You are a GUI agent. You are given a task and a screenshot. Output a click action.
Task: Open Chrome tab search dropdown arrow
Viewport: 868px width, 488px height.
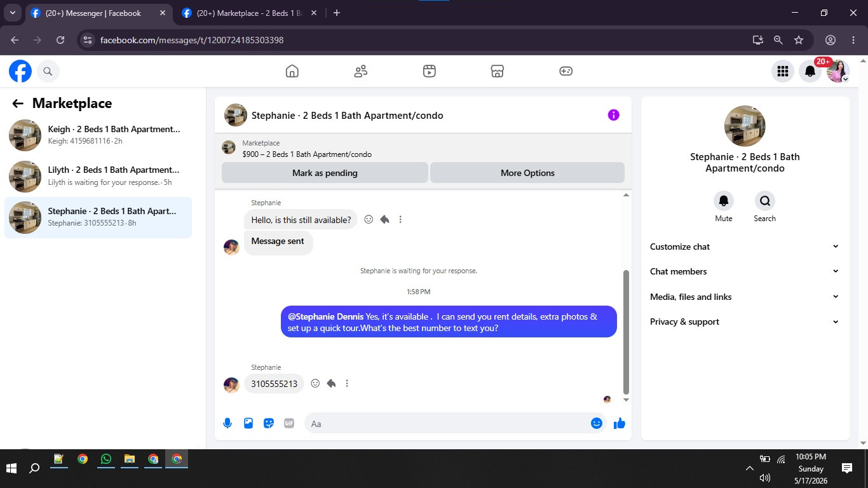[12, 13]
